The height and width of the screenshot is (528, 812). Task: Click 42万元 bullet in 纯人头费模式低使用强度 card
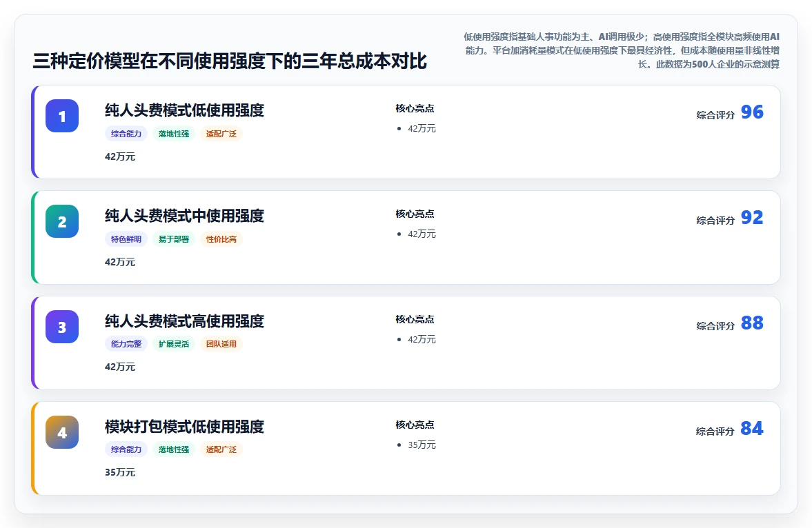click(x=422, y=128)
